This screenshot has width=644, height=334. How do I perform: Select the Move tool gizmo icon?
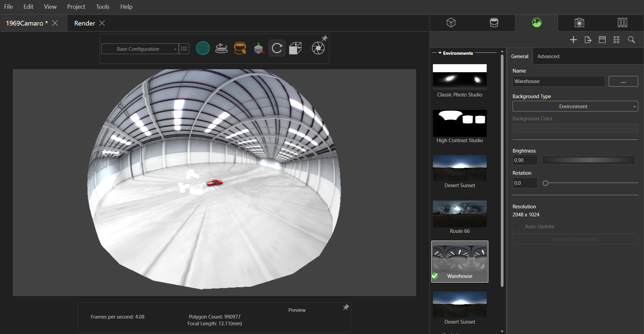pyautogui.click(x=258, y=48)
